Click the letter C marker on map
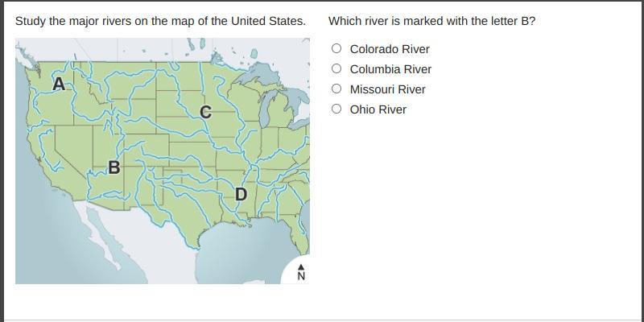The width and height of the screenshot is (644, 322). pyautogui.click(x=206, y=112)
